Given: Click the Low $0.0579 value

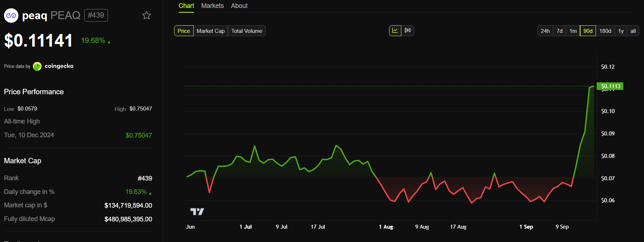Looking at the screenshot, I should point(27,109).
